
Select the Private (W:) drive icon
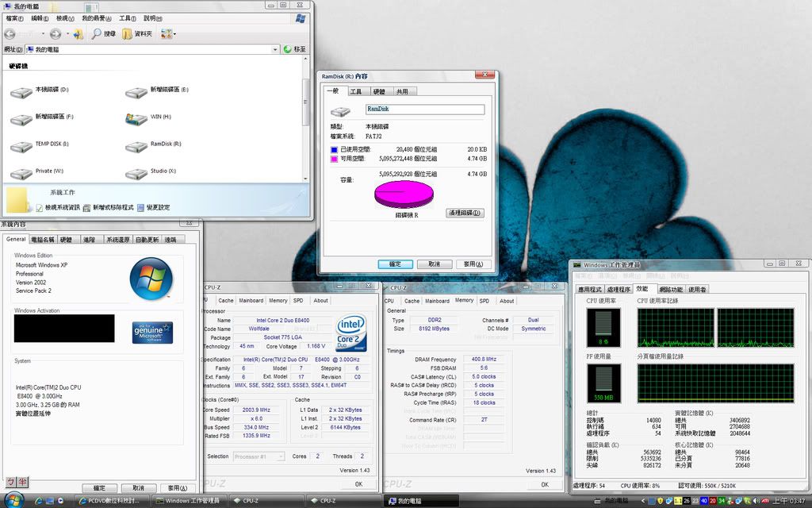click(21, 174)
